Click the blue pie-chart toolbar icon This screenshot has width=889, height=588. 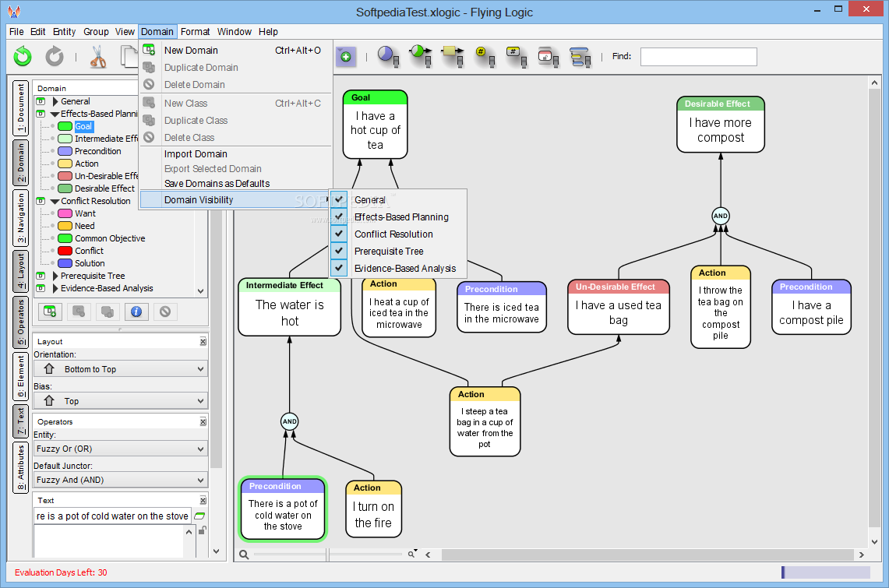[388, 56]
